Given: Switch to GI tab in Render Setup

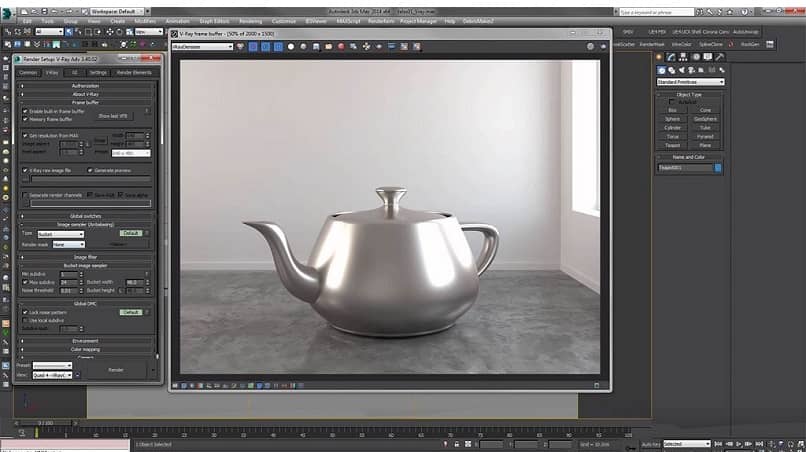Looking at the screenshot, I should pyautogui.click(x=75, y=73).
